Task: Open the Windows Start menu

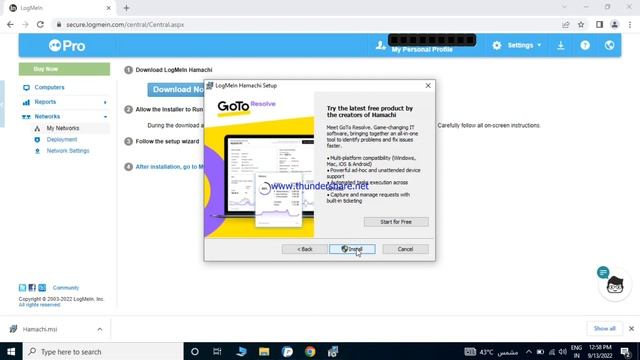Action: tap(11, 351)
